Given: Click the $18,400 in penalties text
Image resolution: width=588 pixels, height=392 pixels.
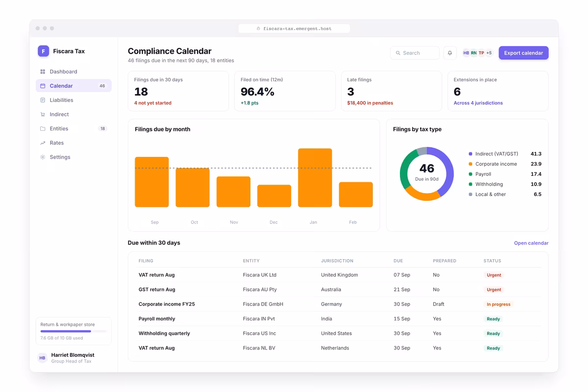Looking at the screenshot, I should [x=370, y=103].
